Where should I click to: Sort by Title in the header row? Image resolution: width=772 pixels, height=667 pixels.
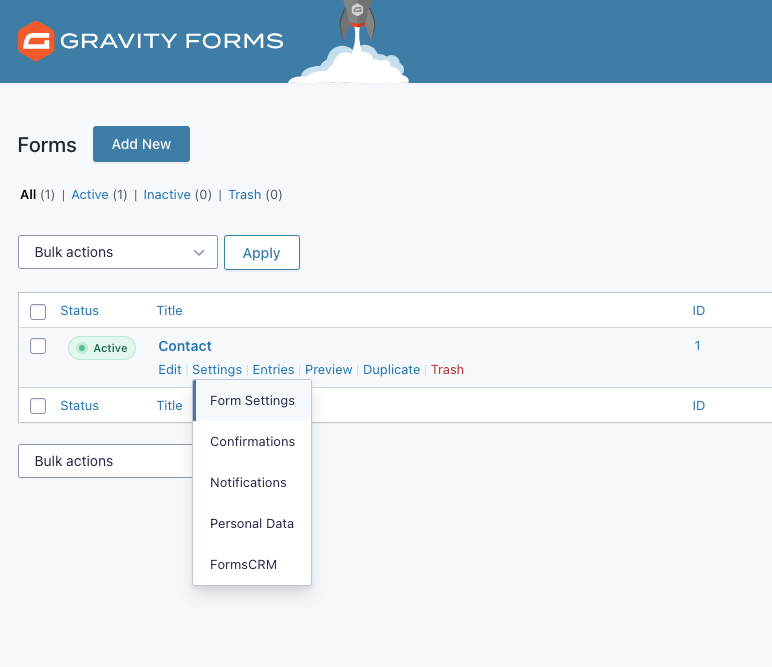(169, 311)
